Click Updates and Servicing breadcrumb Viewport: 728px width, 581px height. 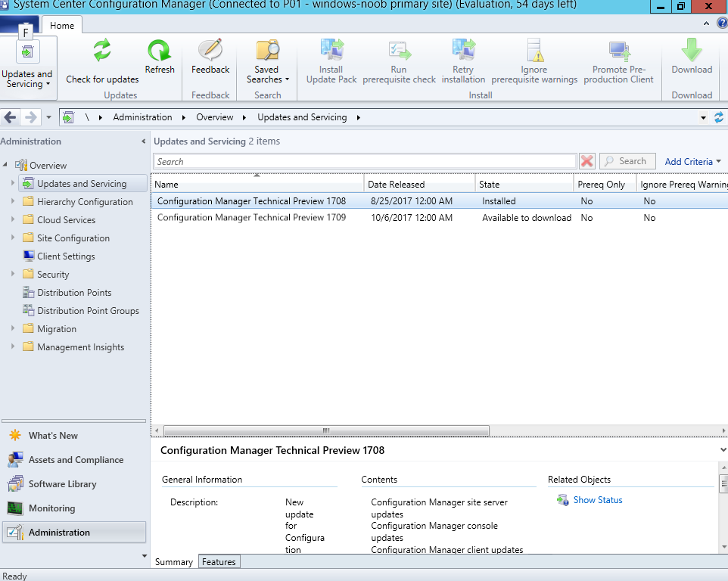(x=302, y=117)
